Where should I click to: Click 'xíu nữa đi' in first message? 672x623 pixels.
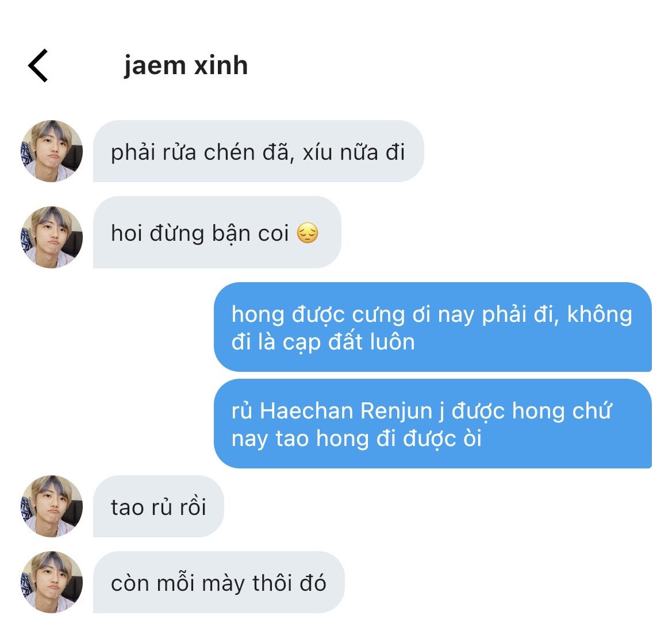tap(354, 152)
